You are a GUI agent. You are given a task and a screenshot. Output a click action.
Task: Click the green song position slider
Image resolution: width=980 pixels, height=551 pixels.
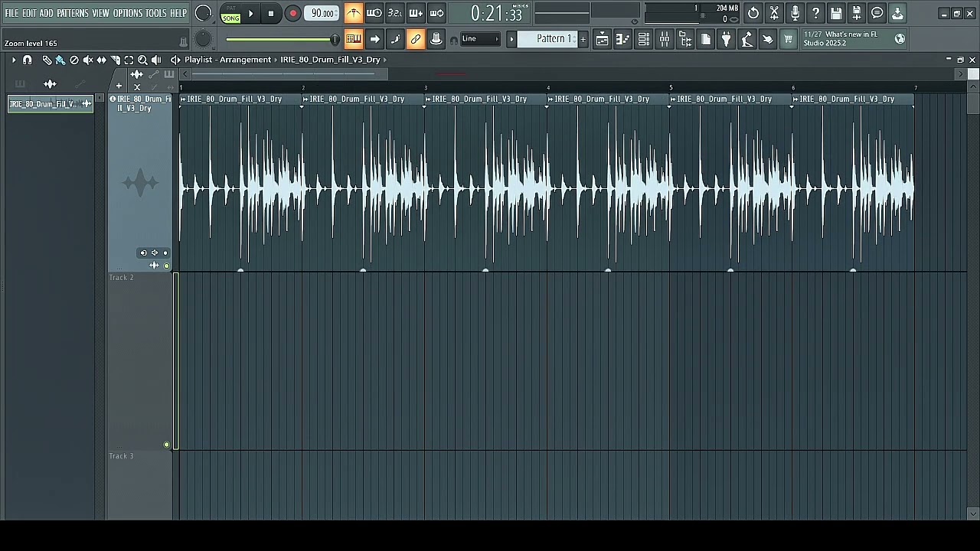(x=282, y=40)
